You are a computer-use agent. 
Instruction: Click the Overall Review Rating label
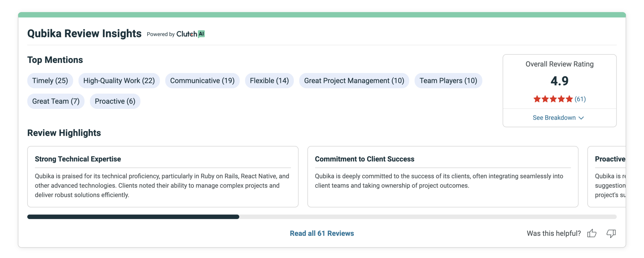point(559,64)
